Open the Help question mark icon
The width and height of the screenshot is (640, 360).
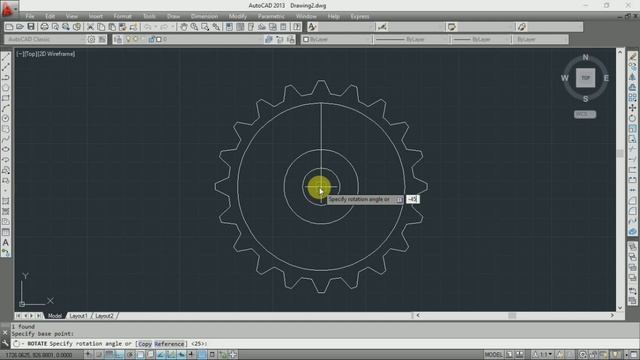[x=297, y=27]
